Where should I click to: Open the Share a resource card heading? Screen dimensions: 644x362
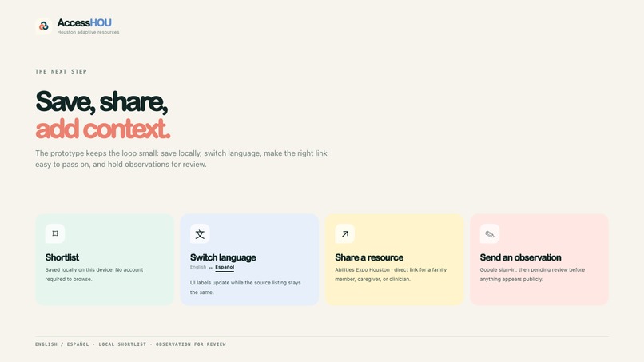[x=369, y=257]
